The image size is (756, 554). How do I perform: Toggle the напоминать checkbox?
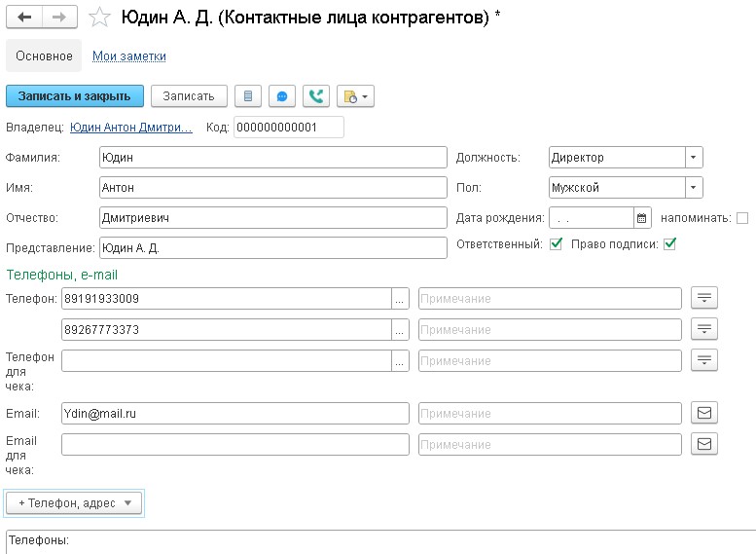742,218
